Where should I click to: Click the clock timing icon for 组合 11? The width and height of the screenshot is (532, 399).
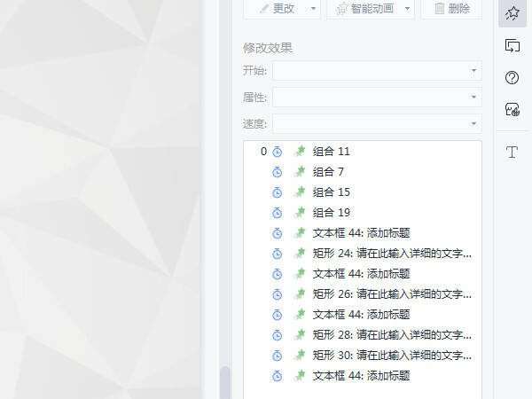click(278, 152)
